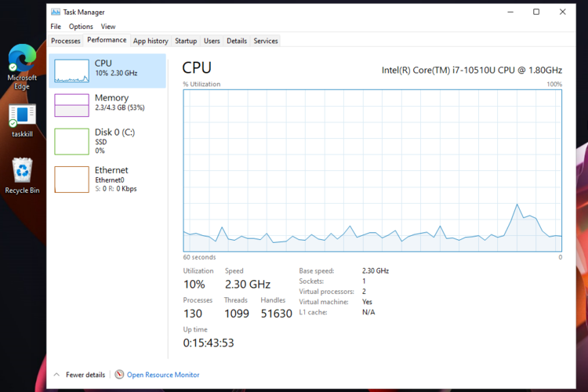Collapse view with Fewer details chevron
588x392 pixels.
(56, 375)
